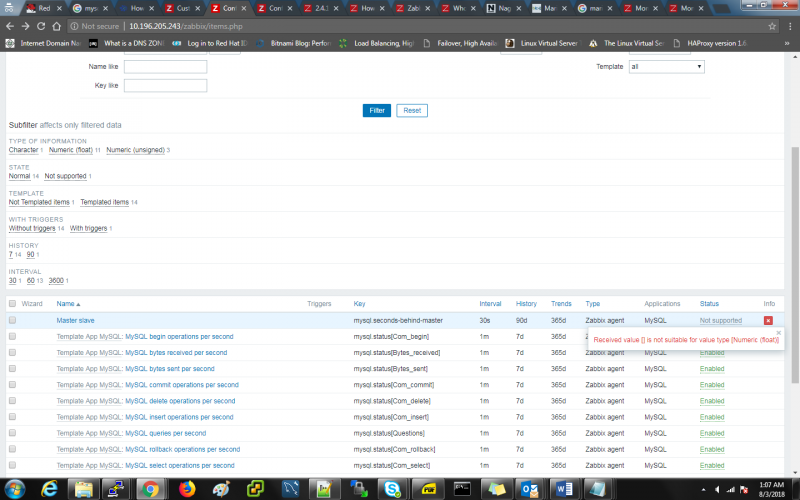The width and height of the screenshot is (800, 500).
Task: Check the MySQL insert operations per second checkbox
Action: click(12, 417)
